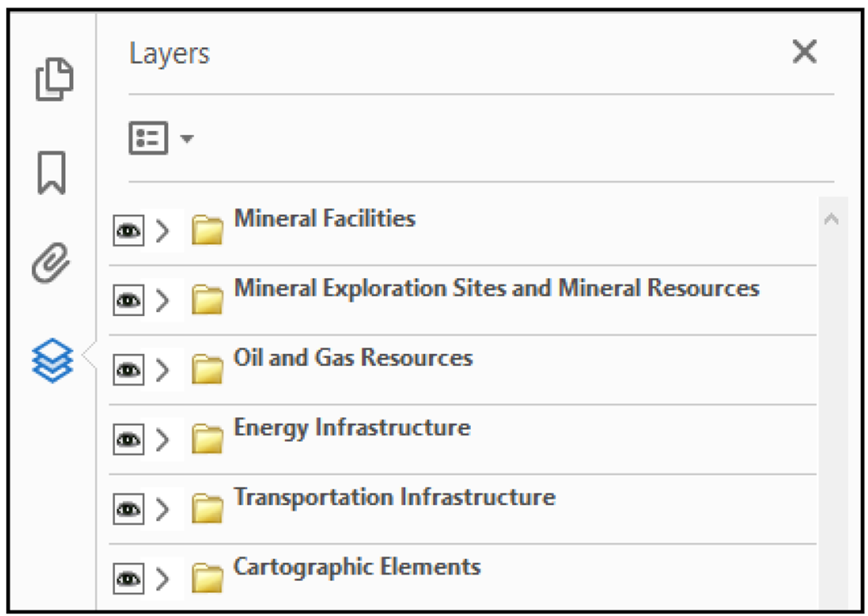Open the Layers options dropdown arrow
868x616 pixels.
click(x=187, y=138)
